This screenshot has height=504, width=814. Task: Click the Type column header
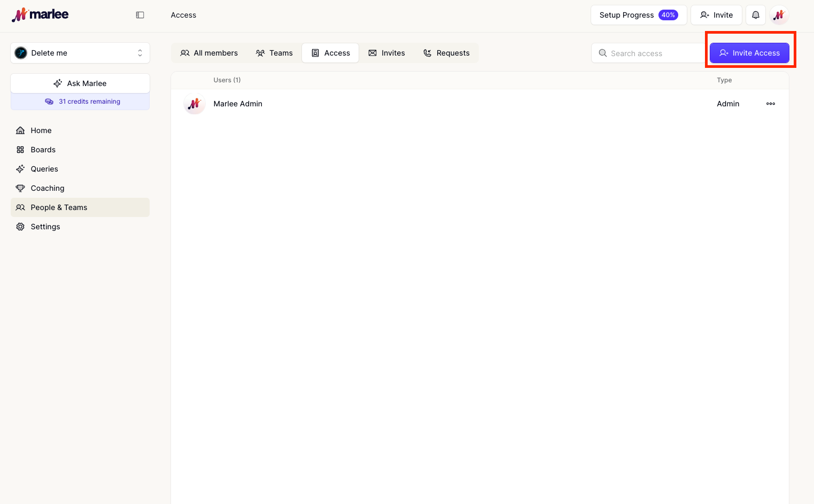coord(724,80)
